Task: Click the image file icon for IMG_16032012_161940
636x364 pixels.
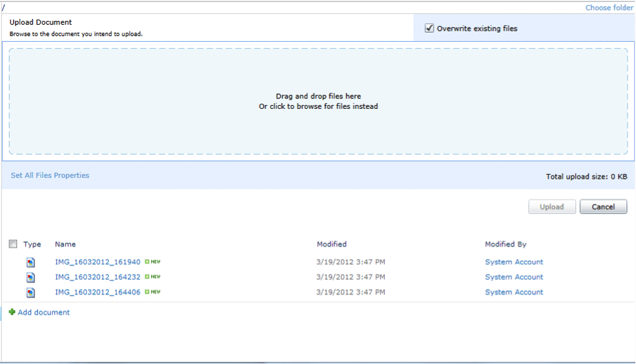Action: coord(31,262)
